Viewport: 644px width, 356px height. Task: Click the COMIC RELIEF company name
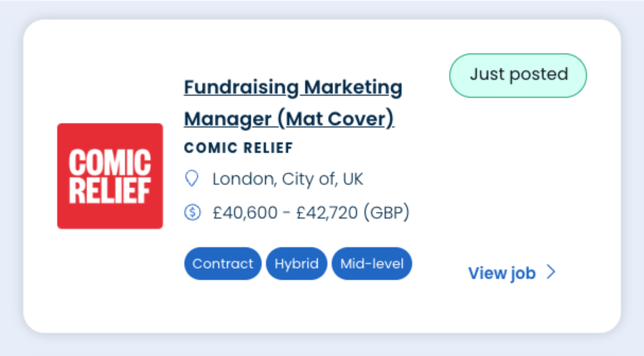[x=238, y=148]
